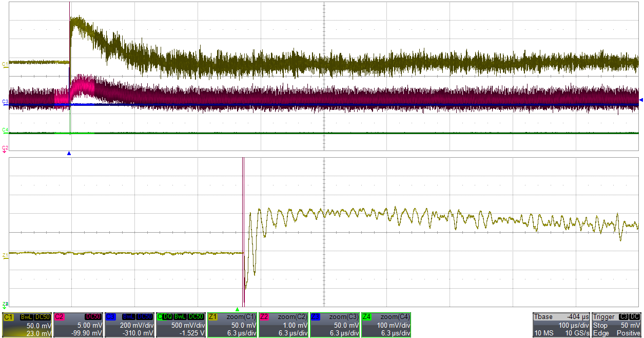The height and width of the screenshot is (338, 644).
Task: Select the pink C2 ground level marker
Action: tap(5, 148)
